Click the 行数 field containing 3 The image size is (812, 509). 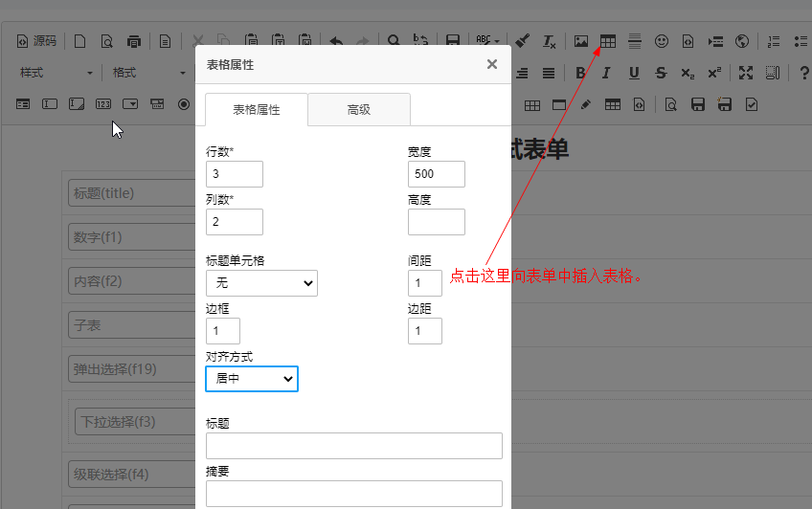(x=234, y=174)
